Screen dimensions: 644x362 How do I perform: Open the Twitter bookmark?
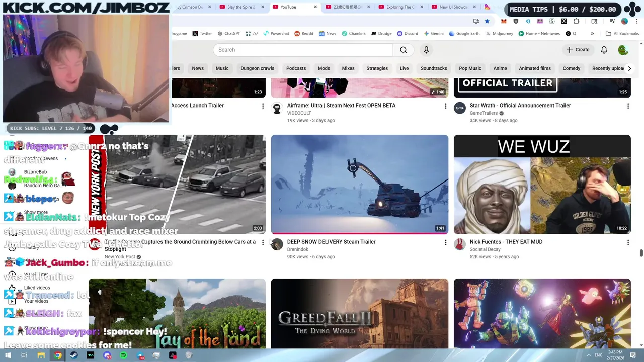[202, 34]
